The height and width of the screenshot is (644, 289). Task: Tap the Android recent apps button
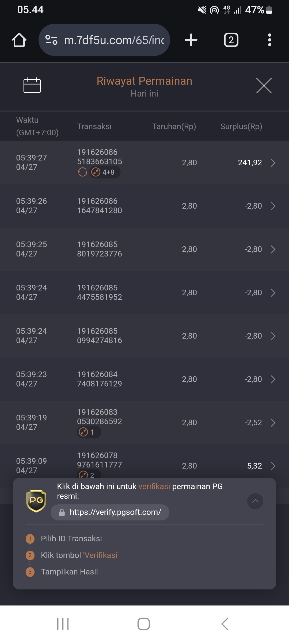63,624
